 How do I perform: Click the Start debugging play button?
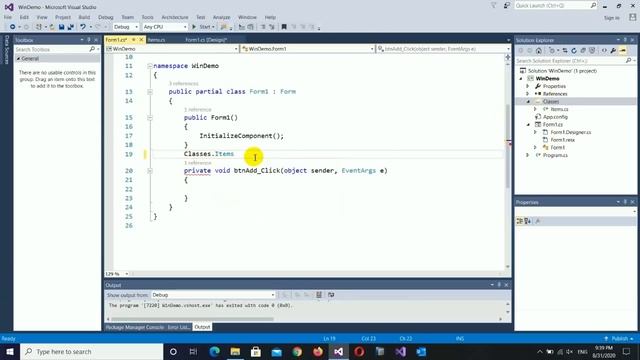click(194, 27)
